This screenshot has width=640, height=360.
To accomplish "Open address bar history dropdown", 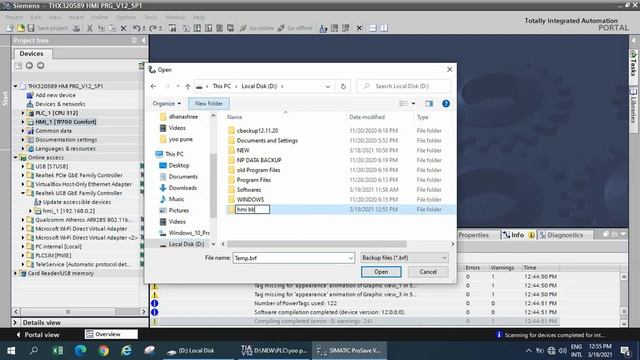I will click(x=327, y=87).
